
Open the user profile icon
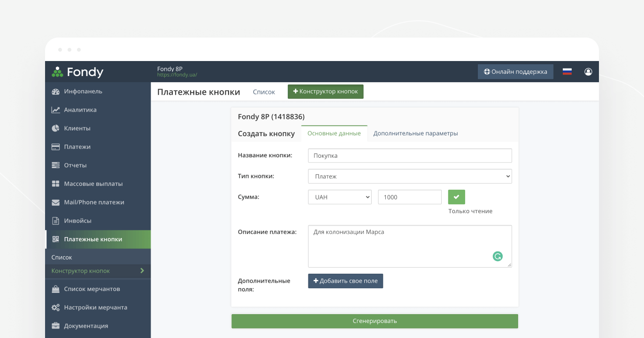tap(588, 72)
